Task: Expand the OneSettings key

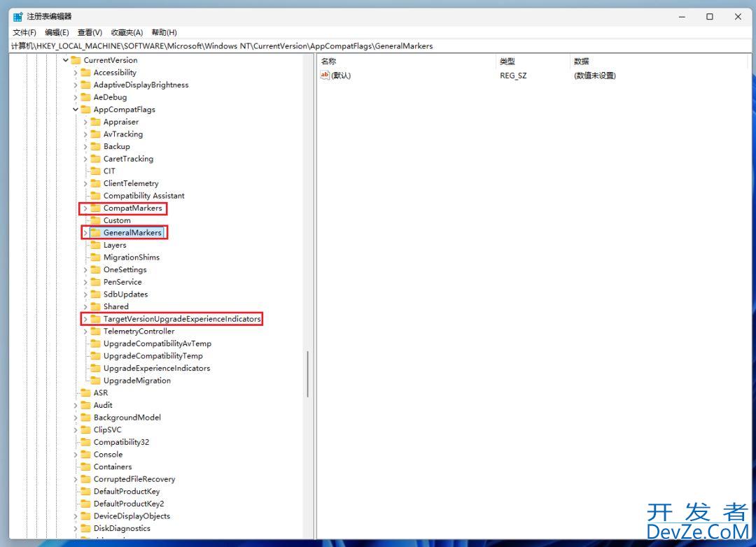Action: pyautogui.click(x=85, y=270)
